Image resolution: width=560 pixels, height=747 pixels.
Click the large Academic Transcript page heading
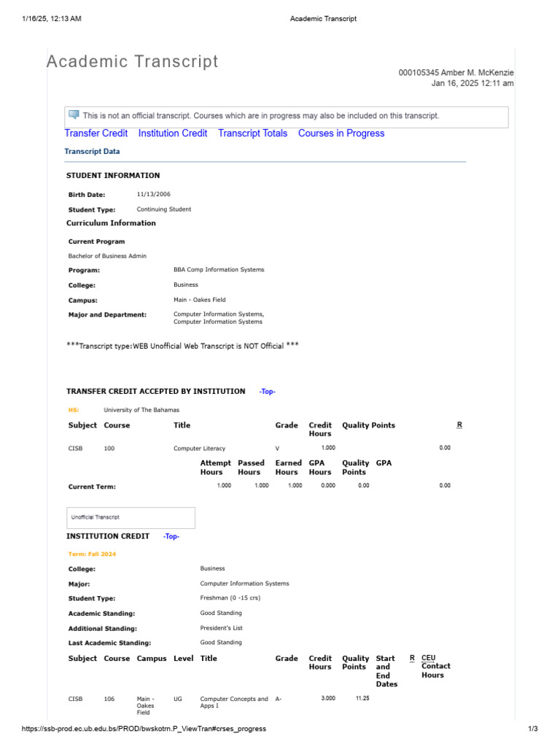[x=132, y=62]
